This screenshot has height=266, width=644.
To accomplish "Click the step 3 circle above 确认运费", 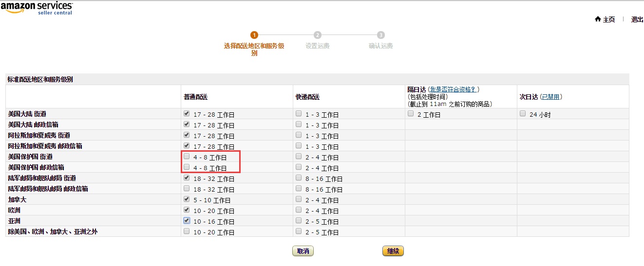I will point(381,35).
